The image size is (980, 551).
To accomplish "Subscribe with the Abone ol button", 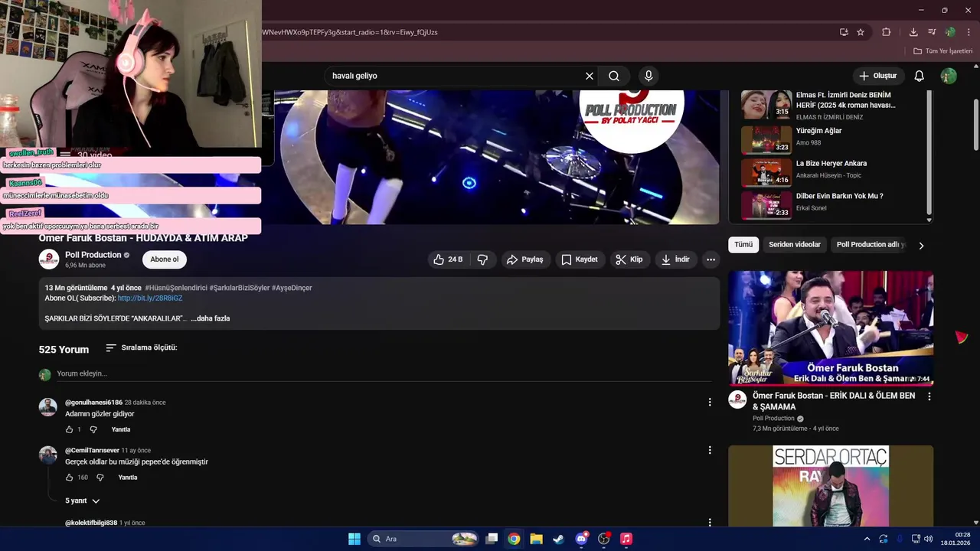I will pos(164,259).
